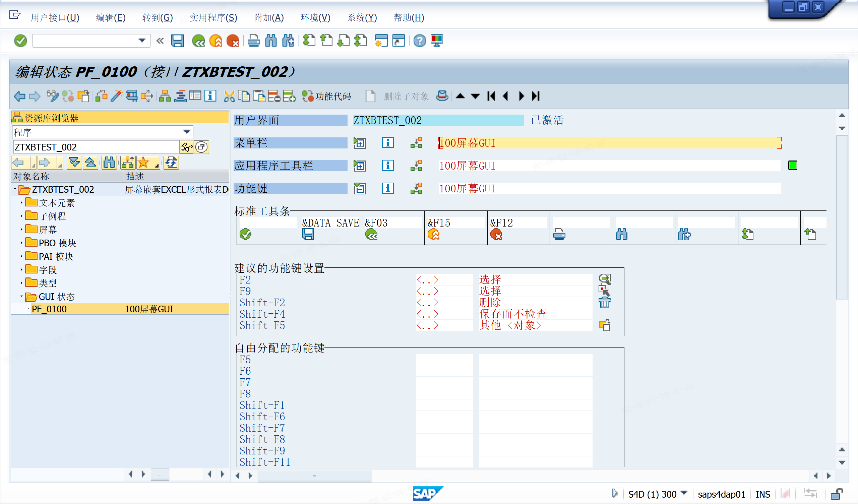
Task: Collapse the GUI 状态 tree node
Action: click(21, 297)
